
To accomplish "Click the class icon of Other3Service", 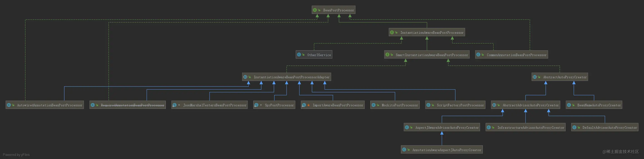I will pos(299,55).
